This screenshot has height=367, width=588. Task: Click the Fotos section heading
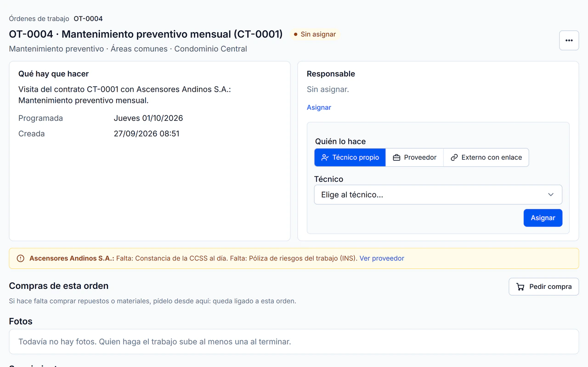[21, 322]
